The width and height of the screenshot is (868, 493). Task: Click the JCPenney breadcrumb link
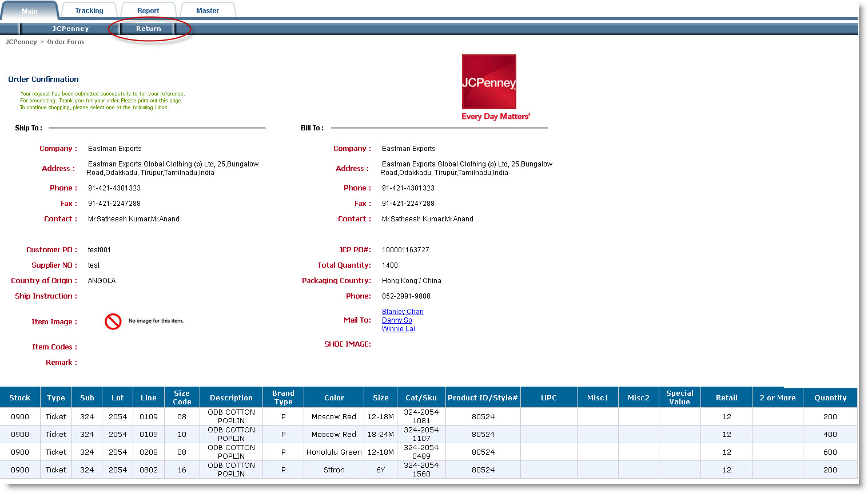[x=21, y=42]
